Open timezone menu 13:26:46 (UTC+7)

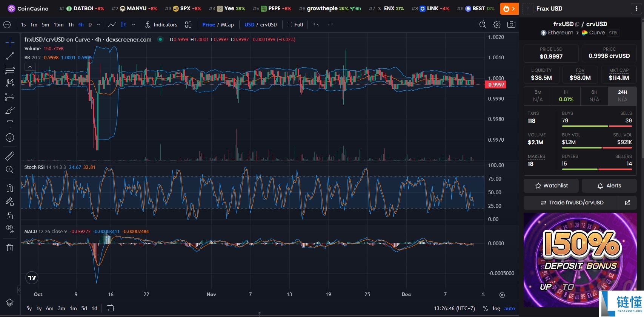pyautogui.click(x=454, y=308)
